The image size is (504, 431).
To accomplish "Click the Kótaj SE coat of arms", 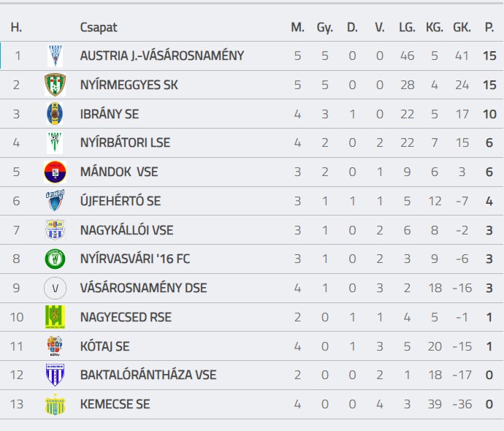I will point(55,346).
